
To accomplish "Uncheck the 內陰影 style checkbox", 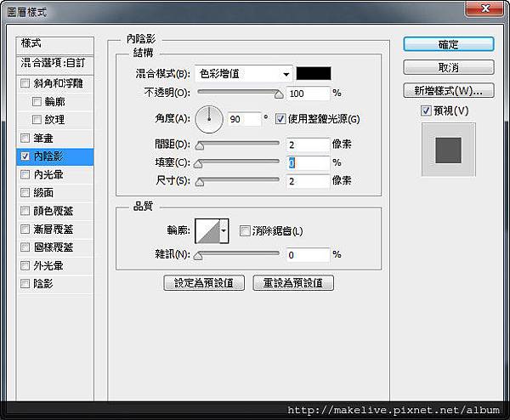I will click(25, 156).
